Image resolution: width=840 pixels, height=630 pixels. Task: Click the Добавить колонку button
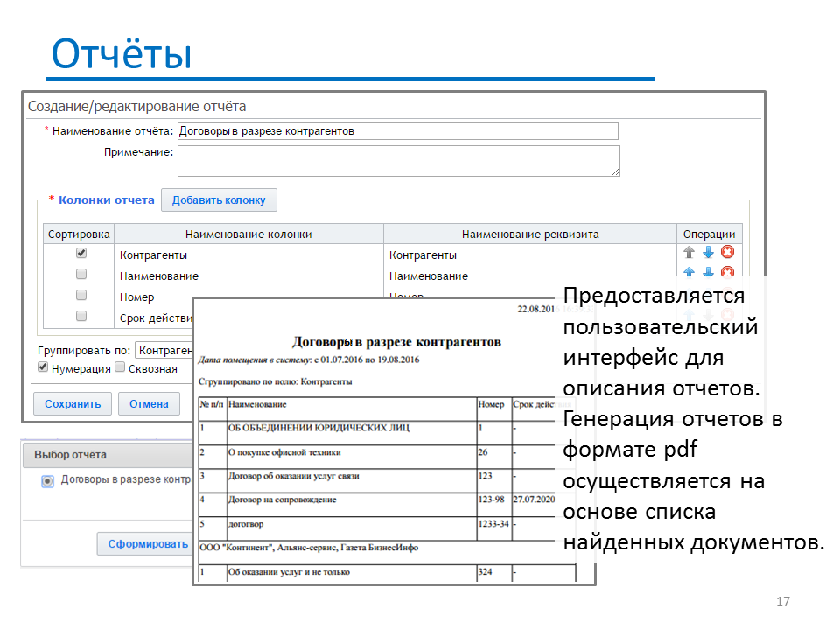pos(219,199)
